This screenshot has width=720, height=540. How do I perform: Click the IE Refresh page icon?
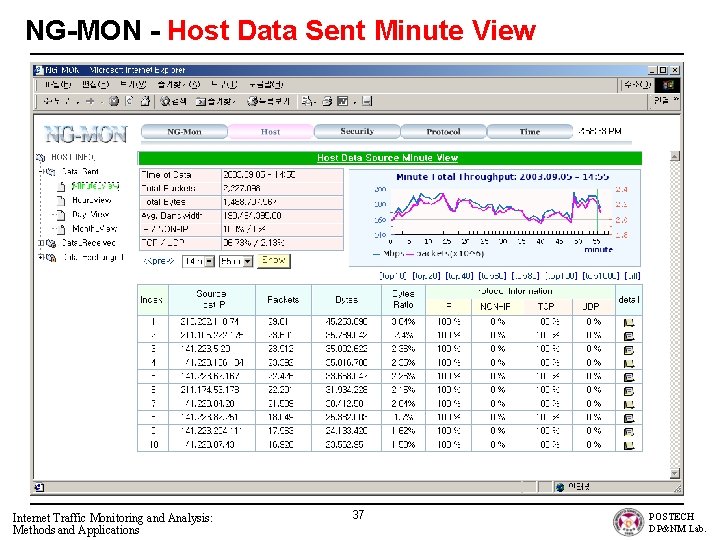tap(129, 101)
